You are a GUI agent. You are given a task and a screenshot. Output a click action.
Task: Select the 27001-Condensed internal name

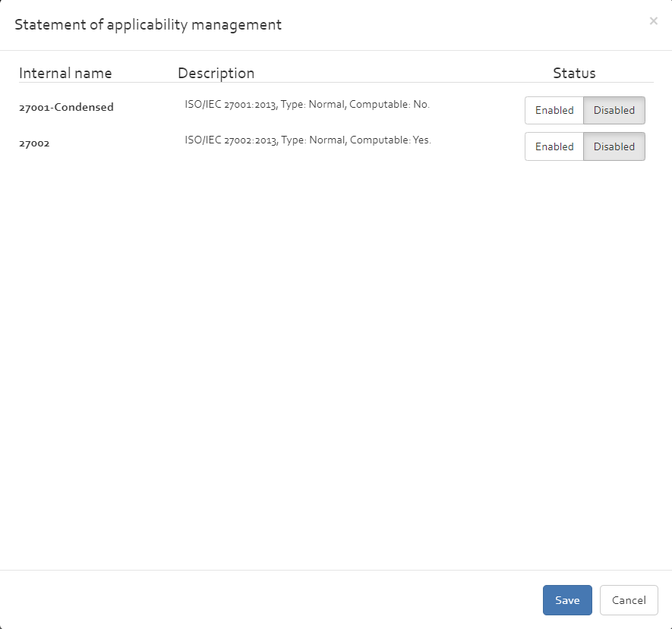66,107
